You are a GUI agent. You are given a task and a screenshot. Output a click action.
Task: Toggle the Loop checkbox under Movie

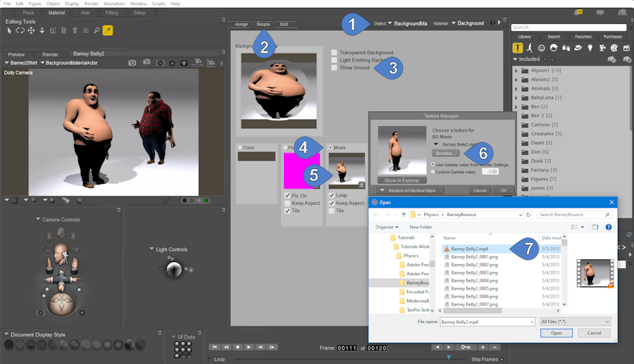coord(332,195)
